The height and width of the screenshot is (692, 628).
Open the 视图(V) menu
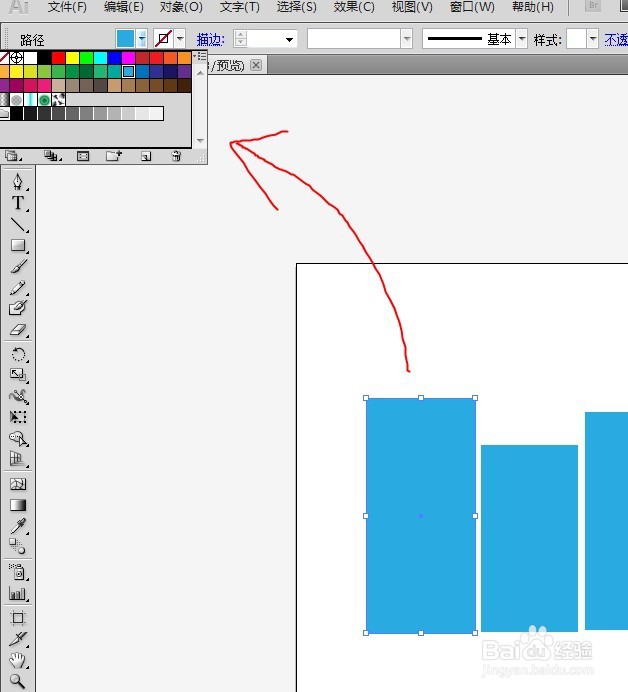(412, 7)
